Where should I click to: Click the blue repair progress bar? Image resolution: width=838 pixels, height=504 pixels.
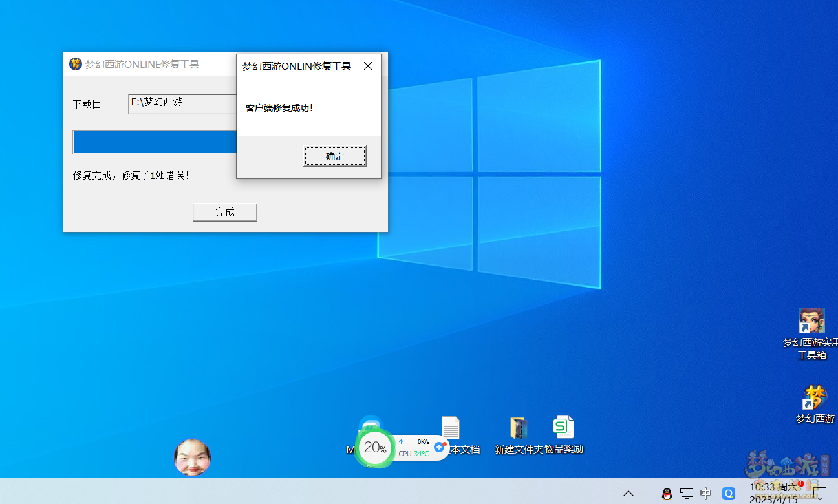155,142
